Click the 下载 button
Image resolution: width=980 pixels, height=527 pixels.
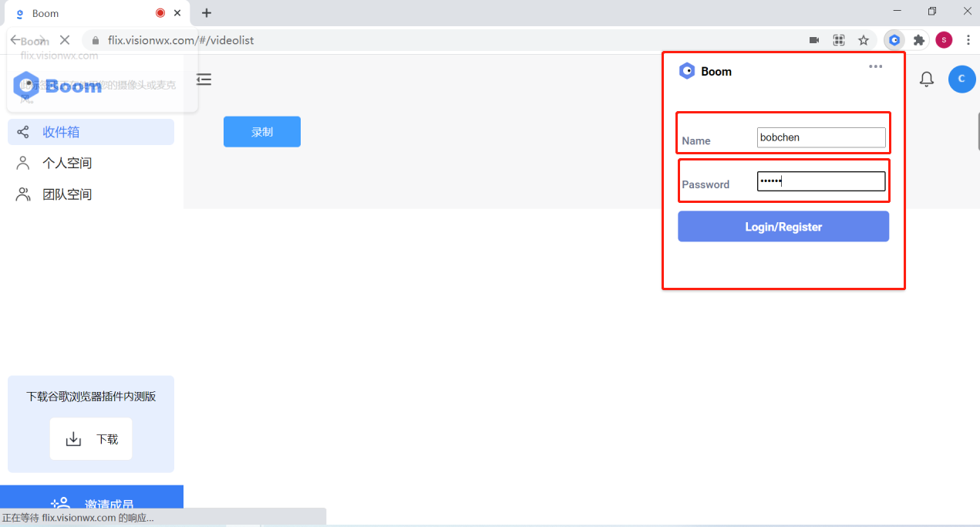pos(91,439)
